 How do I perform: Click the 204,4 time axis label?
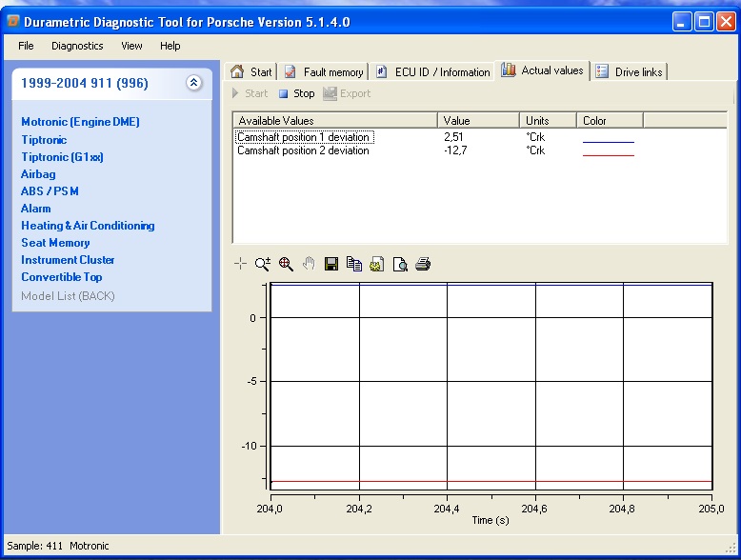446,509
